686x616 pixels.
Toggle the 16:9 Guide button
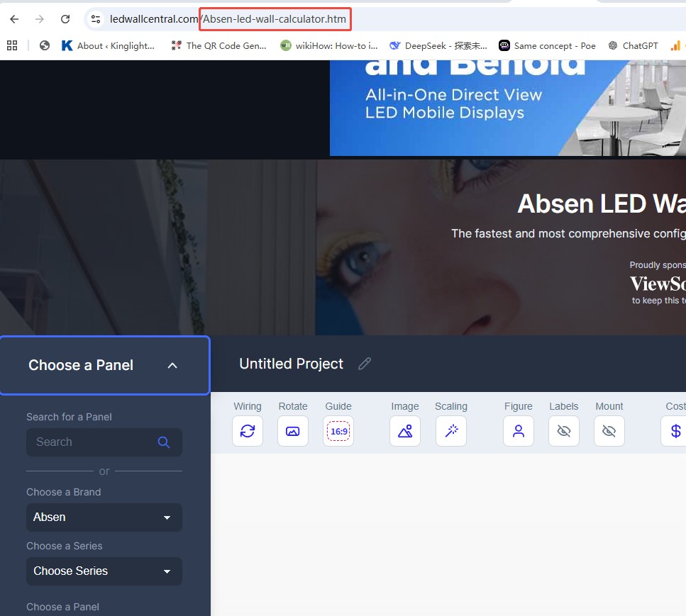coord(338,431)
